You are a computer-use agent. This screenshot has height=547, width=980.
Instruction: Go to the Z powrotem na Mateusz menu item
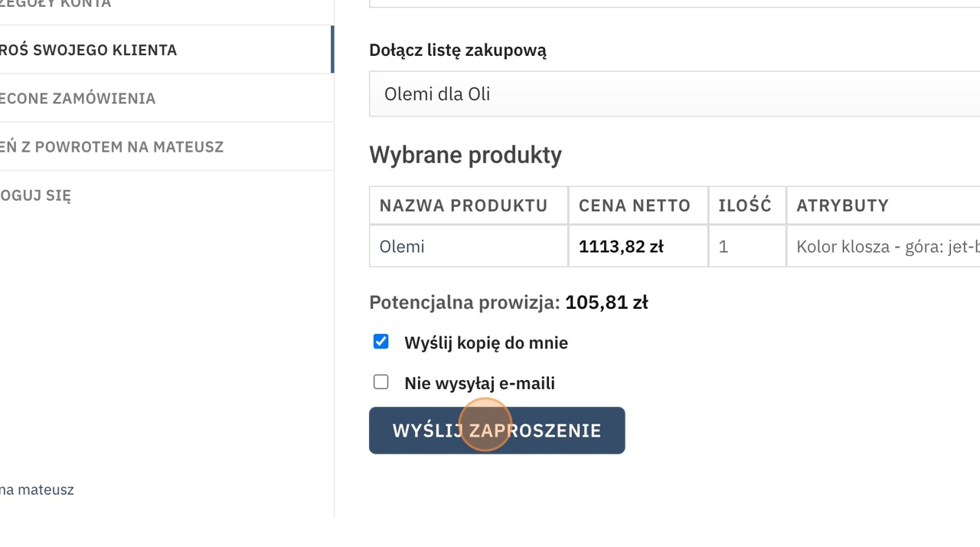pyautogui.click(x=111, y=146)
